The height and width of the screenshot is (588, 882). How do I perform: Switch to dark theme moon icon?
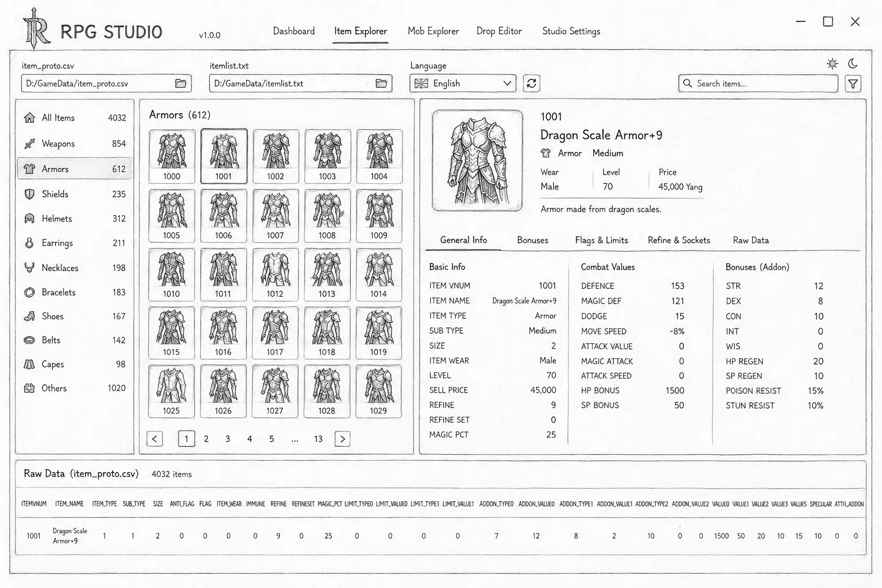point(853,63)
